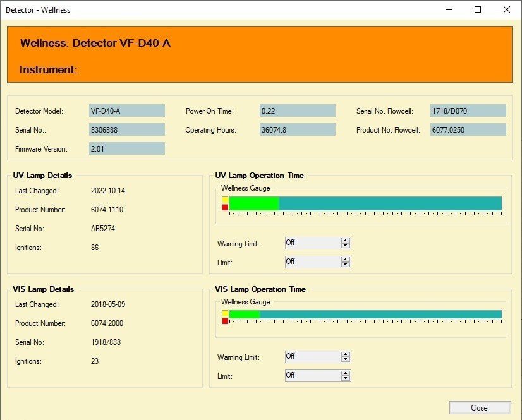Click the VIS Lamp Warning Limit up arrow

(x=346, y=354)
